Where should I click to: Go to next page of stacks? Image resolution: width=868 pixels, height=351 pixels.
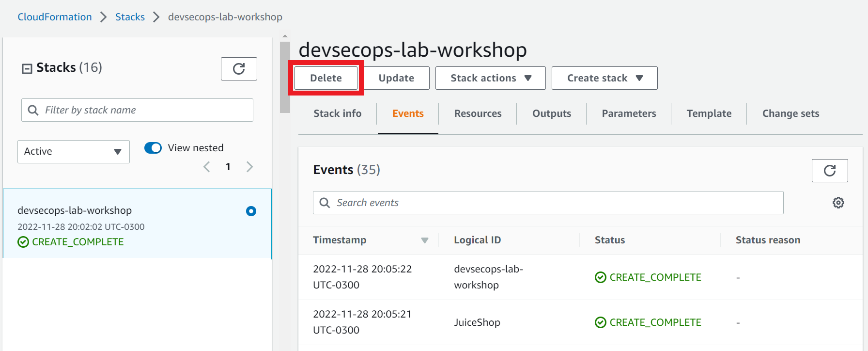point(249,167)
